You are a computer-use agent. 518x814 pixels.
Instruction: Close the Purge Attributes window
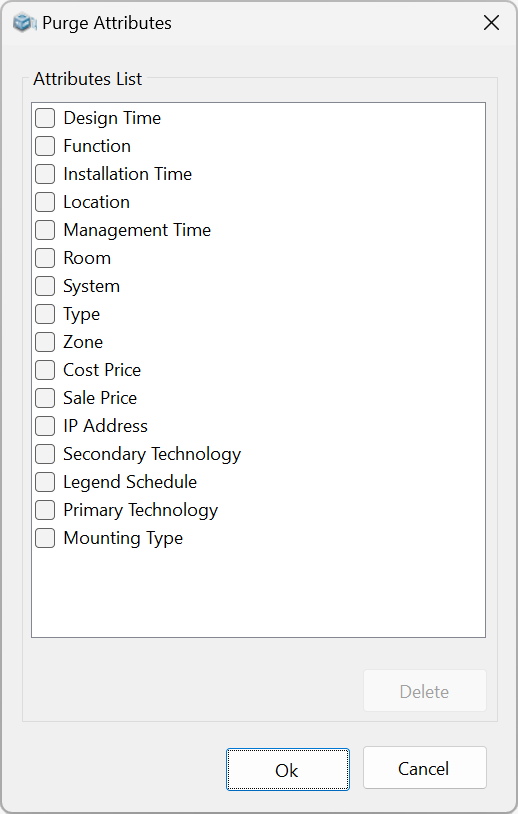click(x=491, y=23)
